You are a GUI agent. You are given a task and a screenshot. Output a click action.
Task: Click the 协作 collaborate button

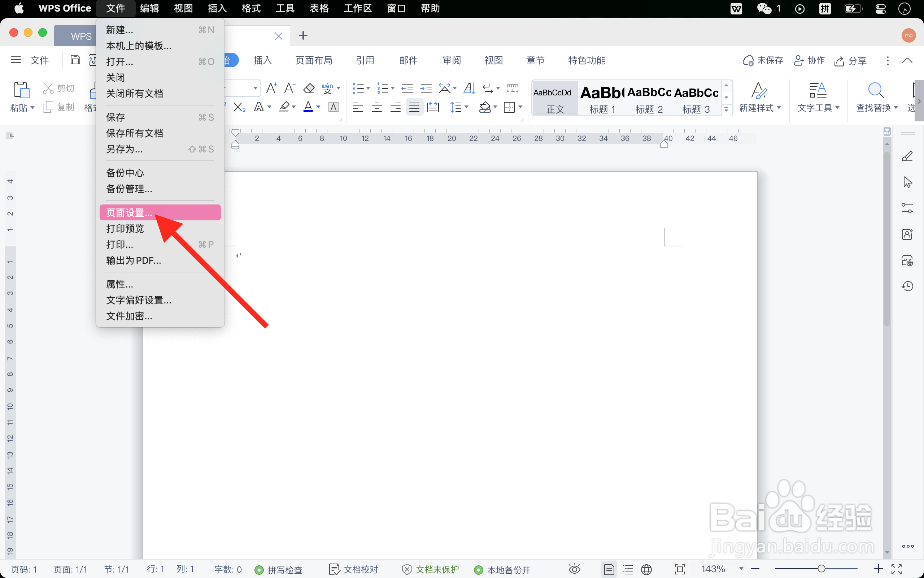[x=809, y=60]
